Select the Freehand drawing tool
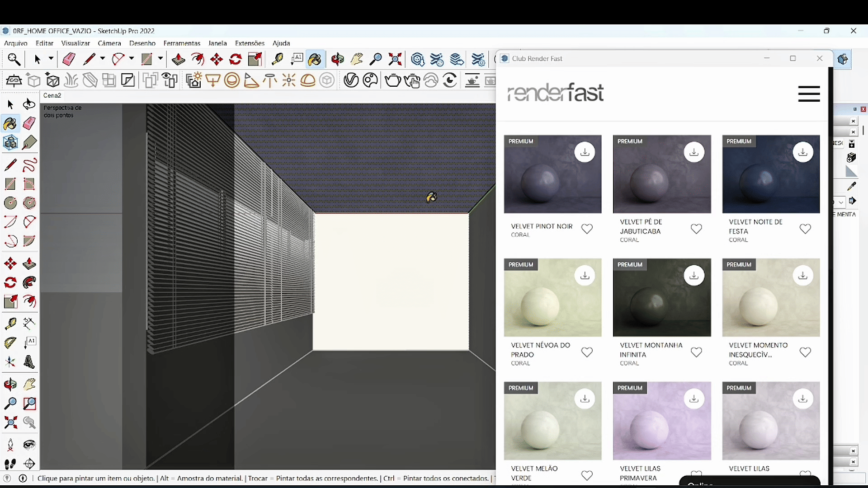This screenshot has width=868, height=488. [29, 165]
